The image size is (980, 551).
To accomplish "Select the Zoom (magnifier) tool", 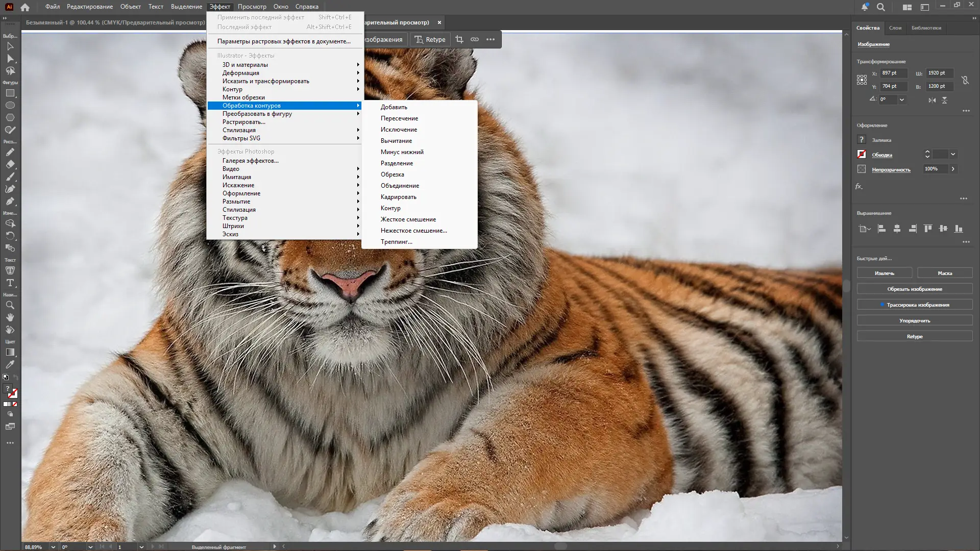I will [x=10, y=305].
